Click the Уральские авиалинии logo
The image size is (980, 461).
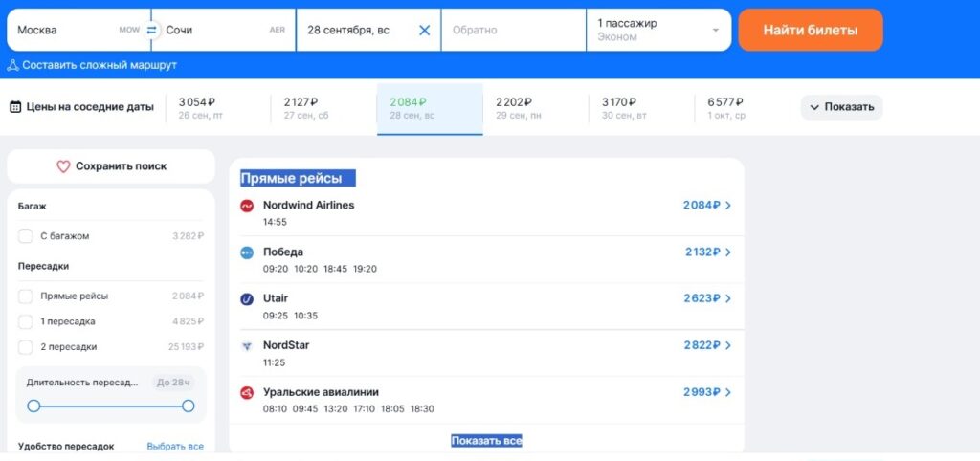[x=247, y=393]
